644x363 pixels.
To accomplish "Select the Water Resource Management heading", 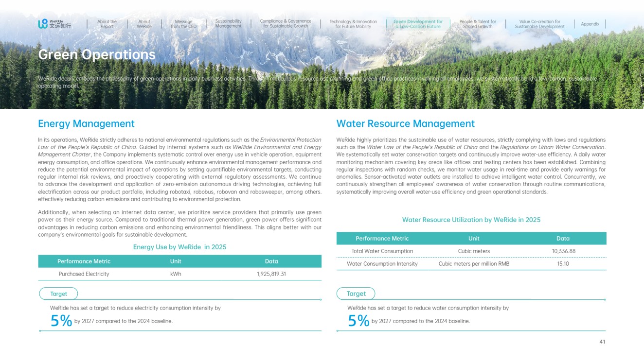I will [x=406, y=124].
